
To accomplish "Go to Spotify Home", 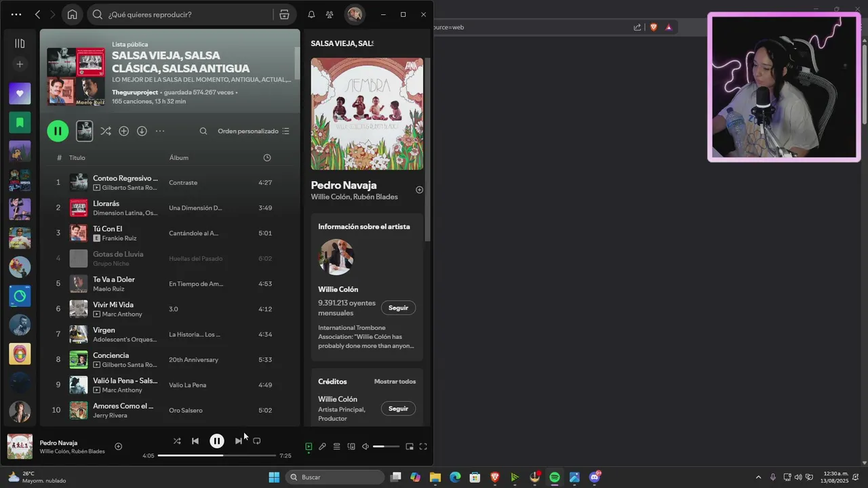I will coord(73,14).
